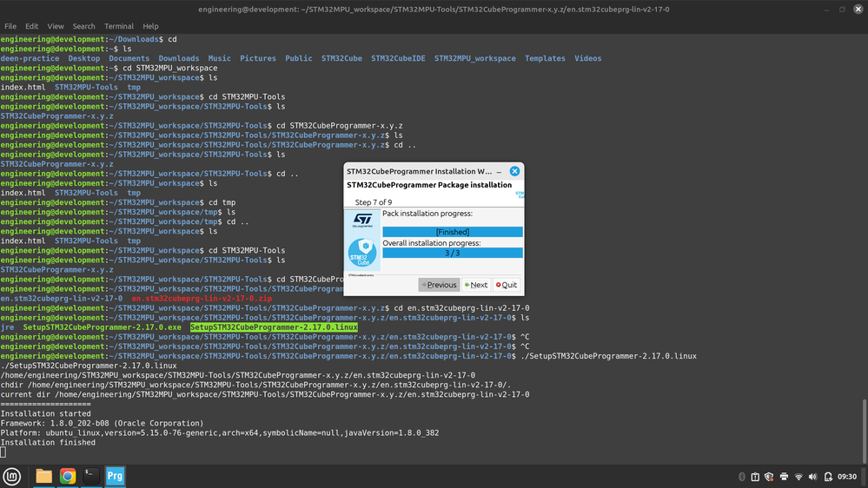The height and width of the screenshot is (488, 868).
Task: Open the File menu
Action: point(10,26)
